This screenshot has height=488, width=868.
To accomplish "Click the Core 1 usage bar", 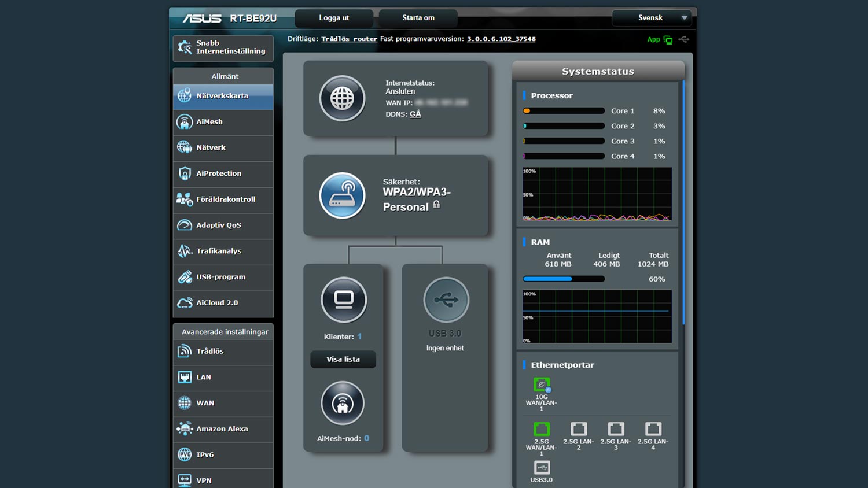I will 564,111.
